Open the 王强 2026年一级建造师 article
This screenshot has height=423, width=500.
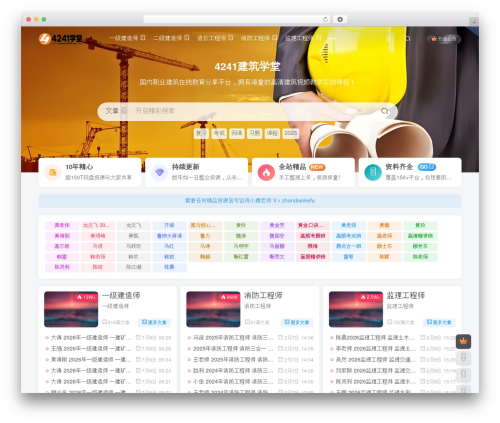[x=91, y=349]
